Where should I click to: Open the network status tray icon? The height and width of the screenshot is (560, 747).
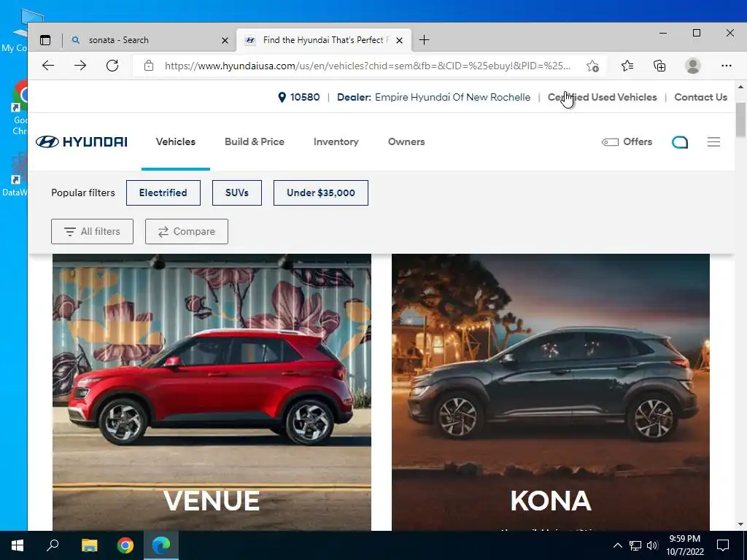[x=635, y=545]
